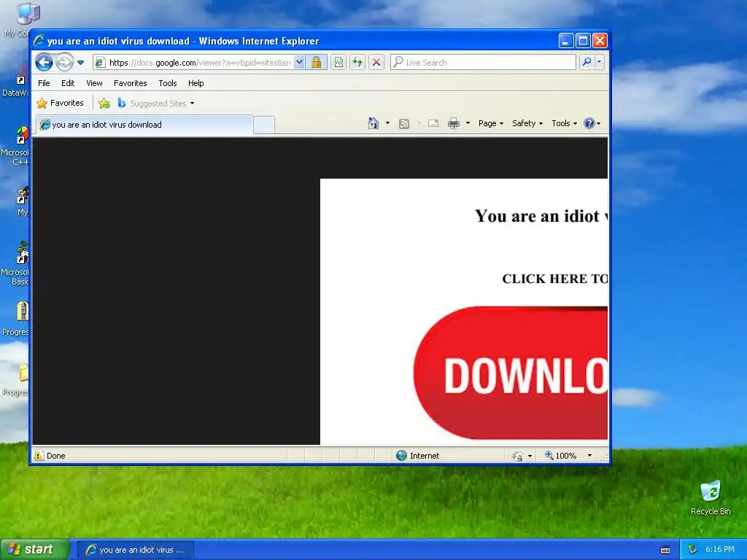Click the Protected Mode lock icon in status bar
Screen dimensions: 747x560
pyautogui.click(x=517, y=456)
